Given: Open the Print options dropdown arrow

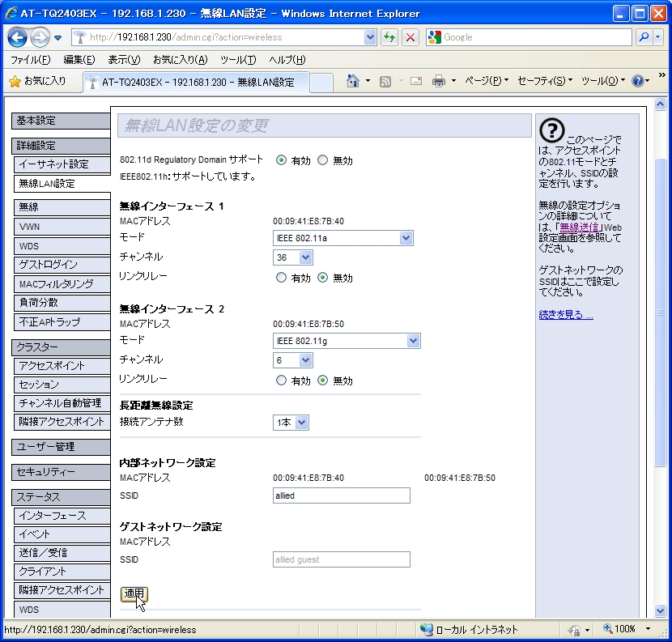Looking at the screenshot, I should click(x=453, y=81).
